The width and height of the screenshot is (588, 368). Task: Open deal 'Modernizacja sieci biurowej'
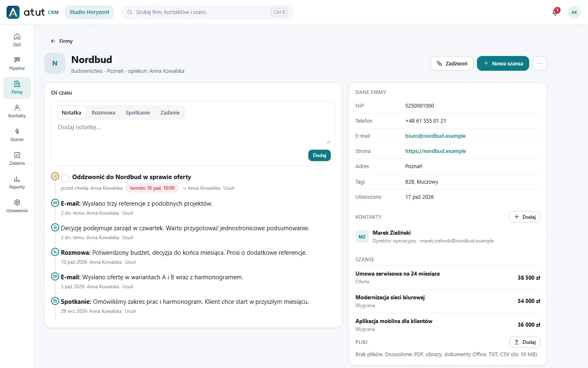(x=448, y=301)
